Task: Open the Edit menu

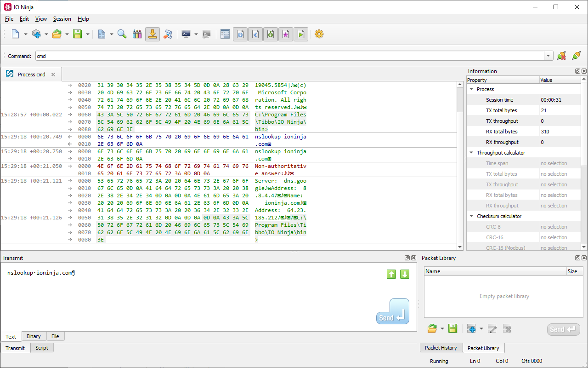Action: click(24, 19)
